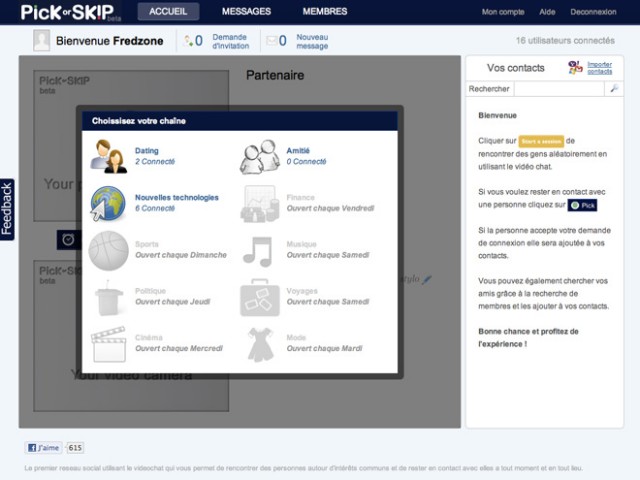
Task: Click the Politique podium icon
Action: 108,298
